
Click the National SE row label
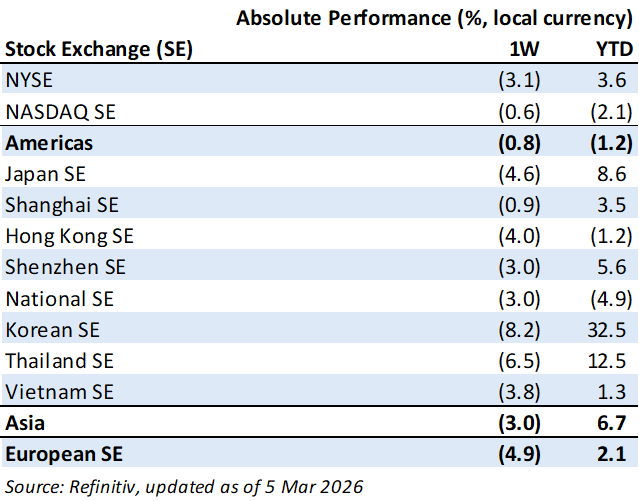pos(60,298)
